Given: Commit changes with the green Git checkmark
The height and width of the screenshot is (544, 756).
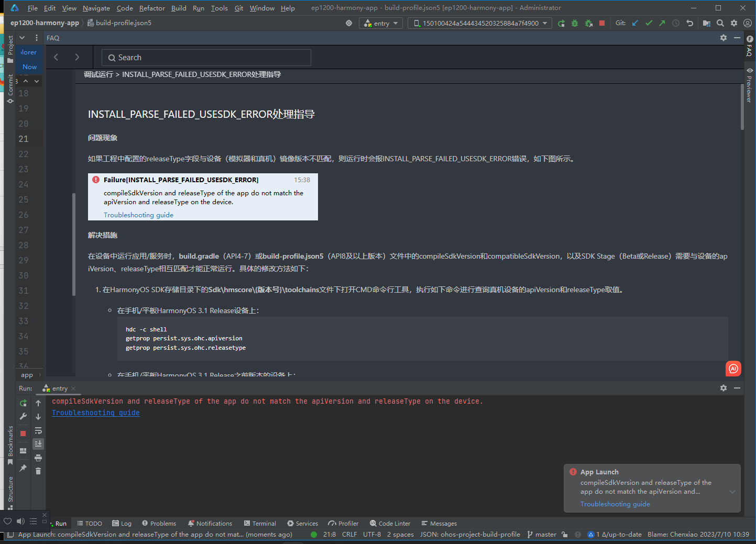Looking at the screenshot, I should click(x=649, y=23).
